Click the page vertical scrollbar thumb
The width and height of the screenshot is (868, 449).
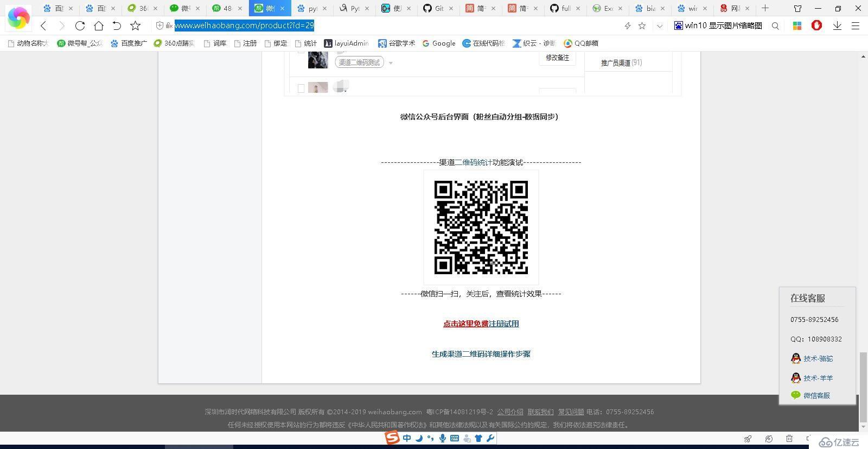(863, 387)
